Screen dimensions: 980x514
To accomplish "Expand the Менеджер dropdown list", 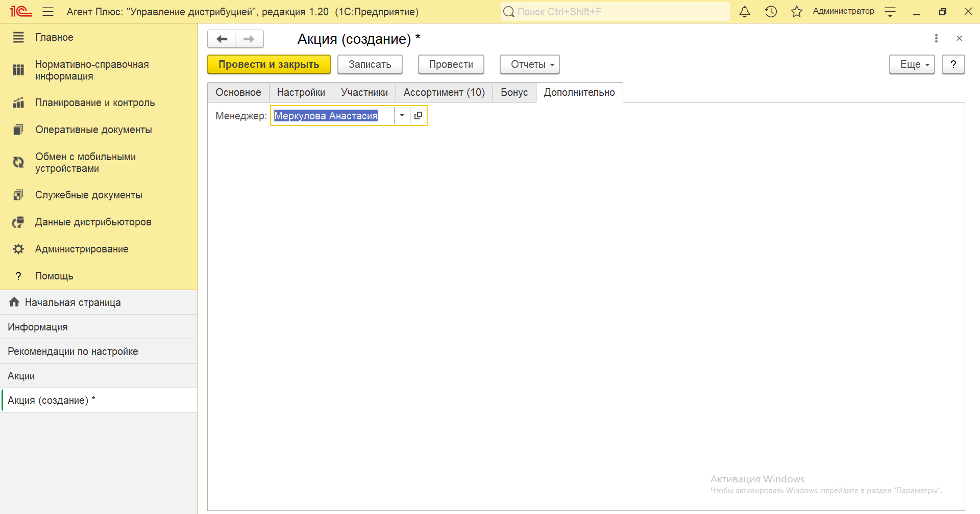I will point(402,116).
